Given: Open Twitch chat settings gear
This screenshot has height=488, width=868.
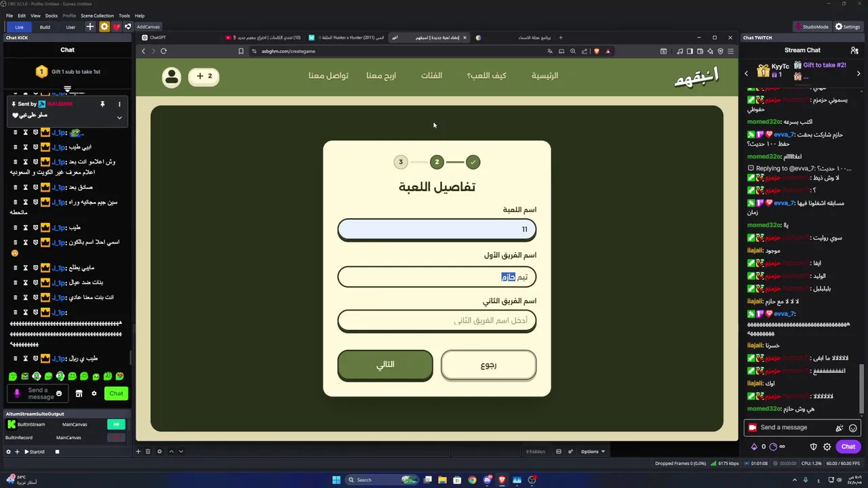Looking at the screenshot, I should (x=827, y=447).
